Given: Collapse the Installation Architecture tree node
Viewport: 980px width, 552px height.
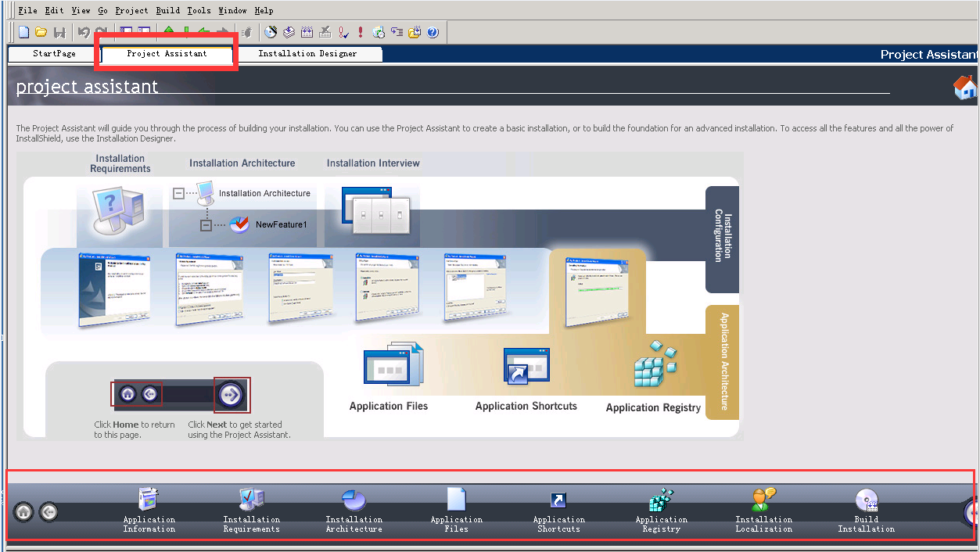Looking at the screenshot, I should pyautogui.click(x=179, y=193).
